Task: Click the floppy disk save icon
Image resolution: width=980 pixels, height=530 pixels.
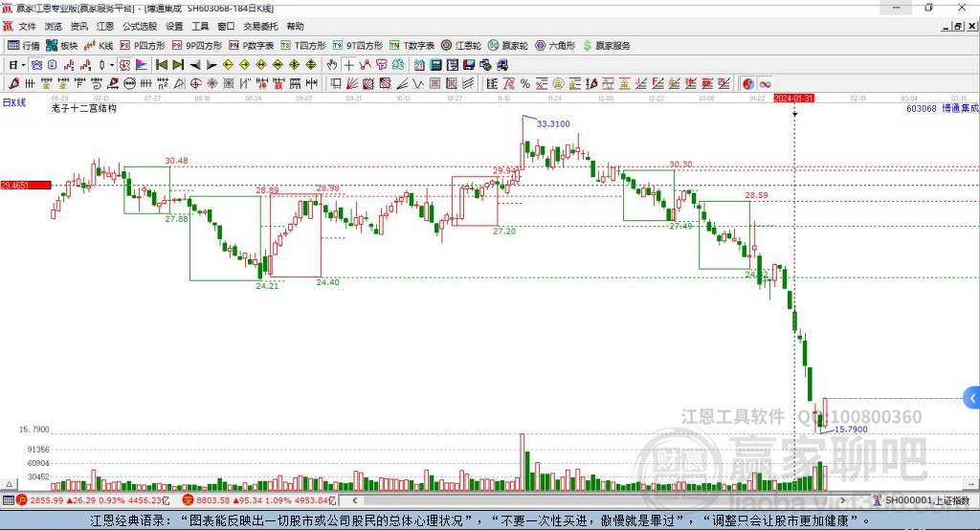Action: pos(469,65)
